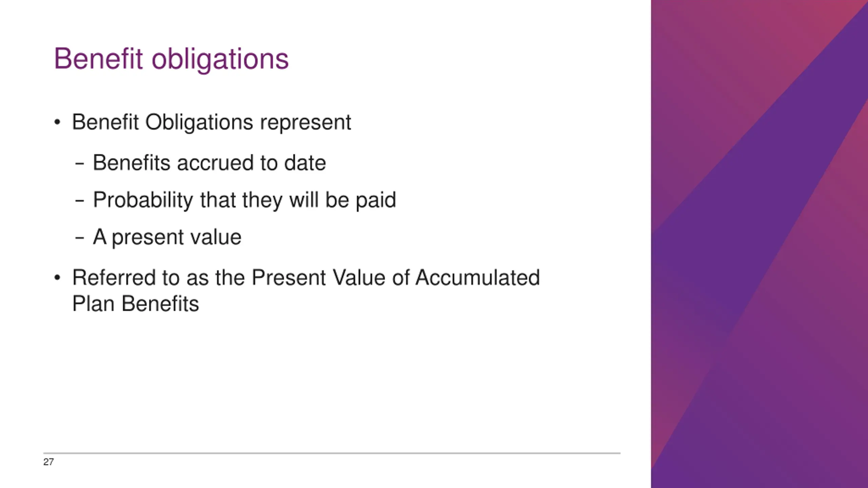Image resolution: width=868 pixels, height=488 pixels.
Task: Click the word "date" in the first sub-bullet
Action: [305, 163]
